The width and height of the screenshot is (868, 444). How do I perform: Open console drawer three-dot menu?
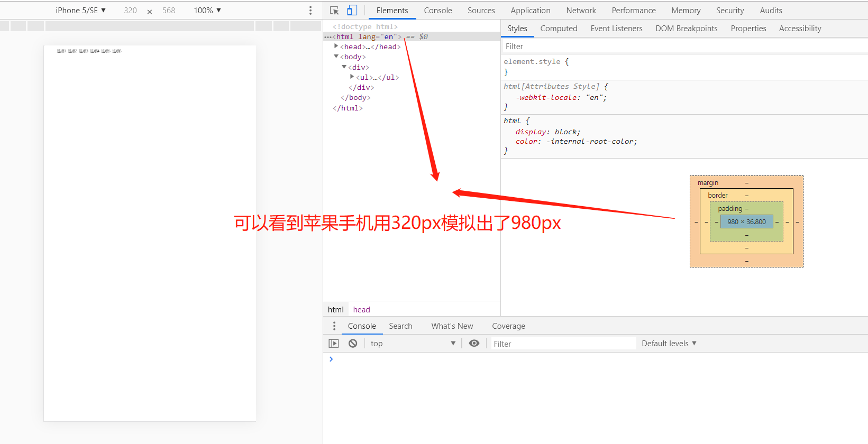point(334,326)
